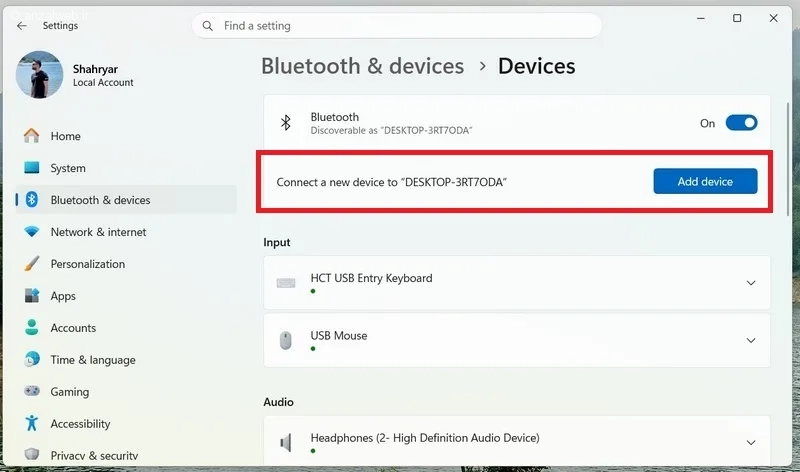
Task: Click the search magnifier icon
Action: [208, 26]
